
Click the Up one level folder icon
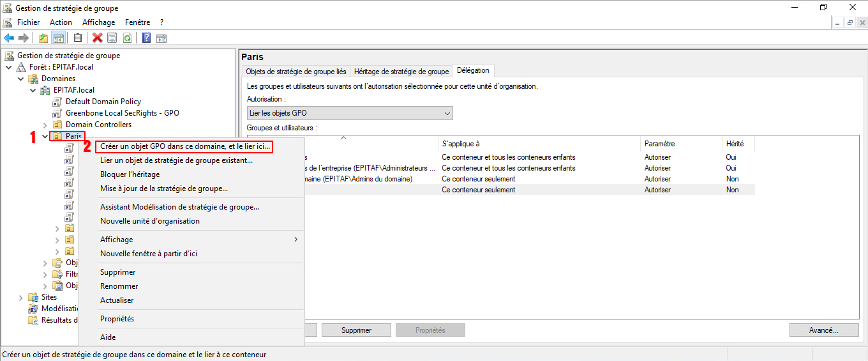point(43,38)
